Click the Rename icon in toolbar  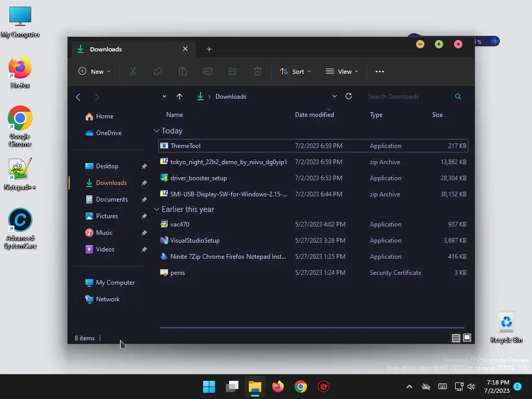pyautogui.click(x=208, y=71)
